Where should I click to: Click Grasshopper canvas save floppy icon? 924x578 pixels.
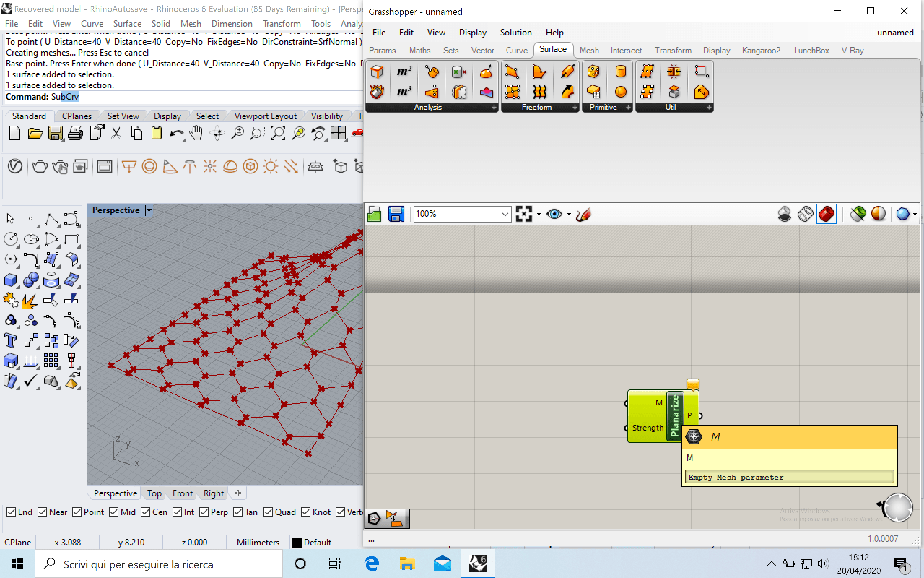coord(396,214)
